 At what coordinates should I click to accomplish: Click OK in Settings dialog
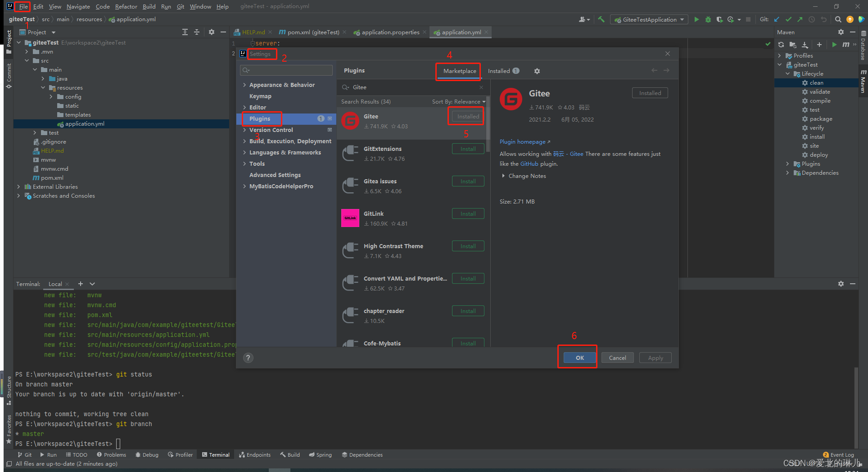click(580, 358)
